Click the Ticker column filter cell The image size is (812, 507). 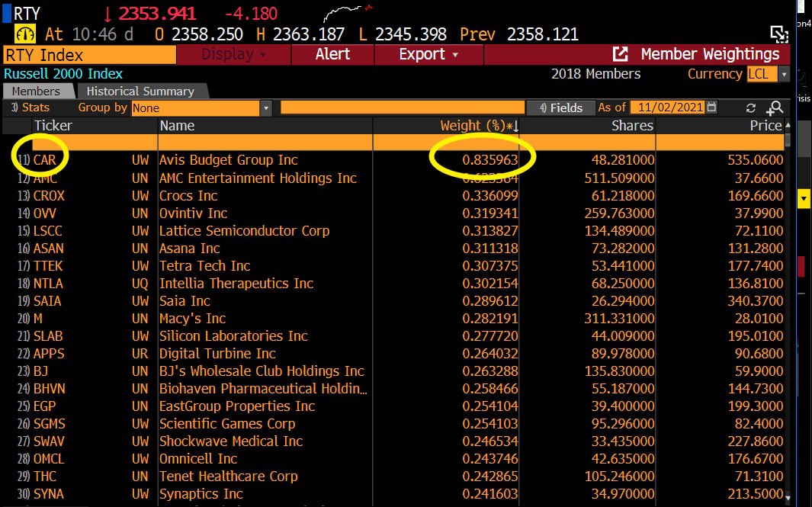(x=95, y=143)
